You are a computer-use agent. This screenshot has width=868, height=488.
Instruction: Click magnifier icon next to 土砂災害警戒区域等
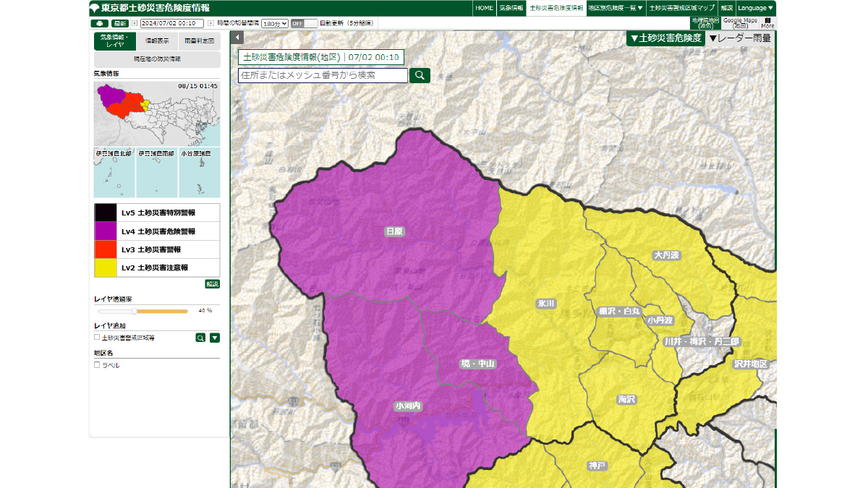click(200, 338)
